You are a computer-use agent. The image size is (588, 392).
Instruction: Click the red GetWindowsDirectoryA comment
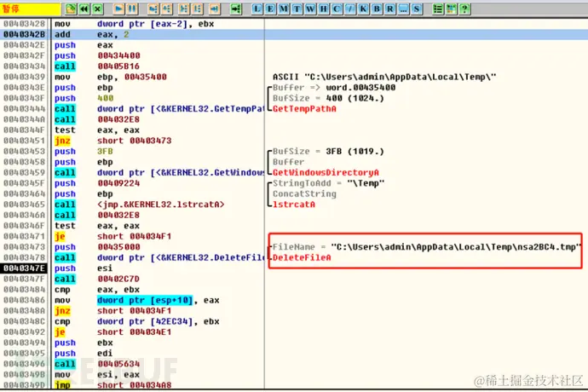point(326,172)
